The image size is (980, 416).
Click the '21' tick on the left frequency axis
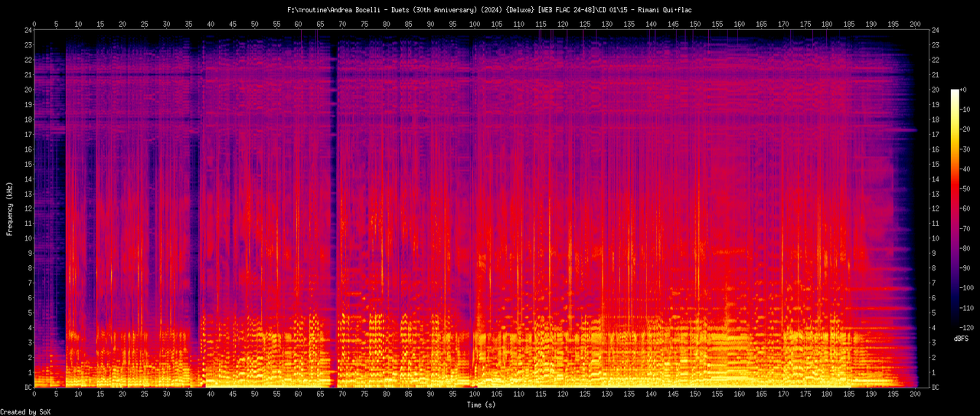pyautogui.click(x=28, y=74)
